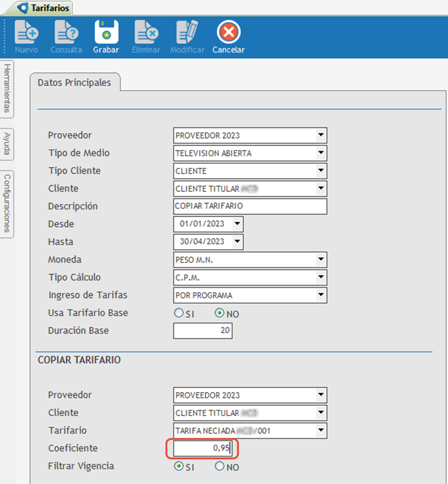448x484 pixels.
Task: Select SI for Usa Tarifario Base
Action: click(x=179, y=313)
